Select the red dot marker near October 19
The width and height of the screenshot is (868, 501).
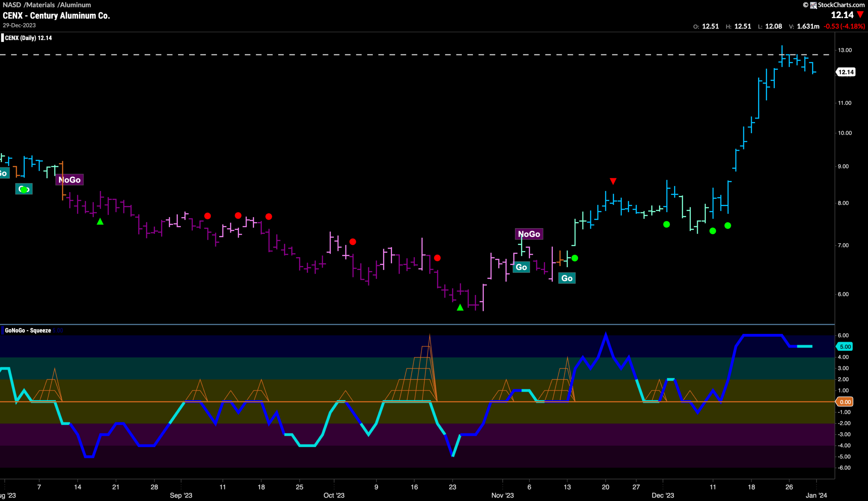click(437, 258)
